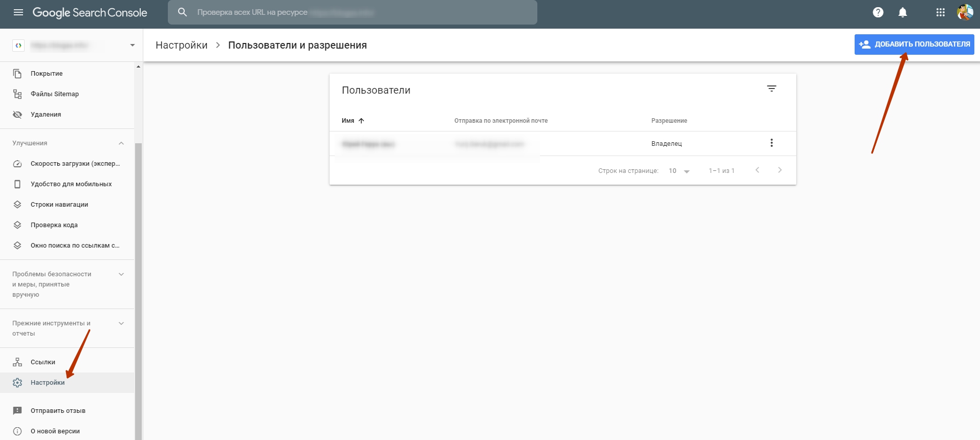980x440 pixels.
Task: Expand Прежние инструменты и отчеты section
Action: click(121, 323)
